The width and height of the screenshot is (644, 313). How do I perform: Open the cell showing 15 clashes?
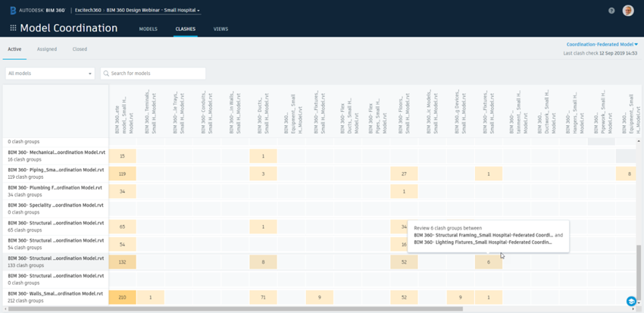[123, 156]
